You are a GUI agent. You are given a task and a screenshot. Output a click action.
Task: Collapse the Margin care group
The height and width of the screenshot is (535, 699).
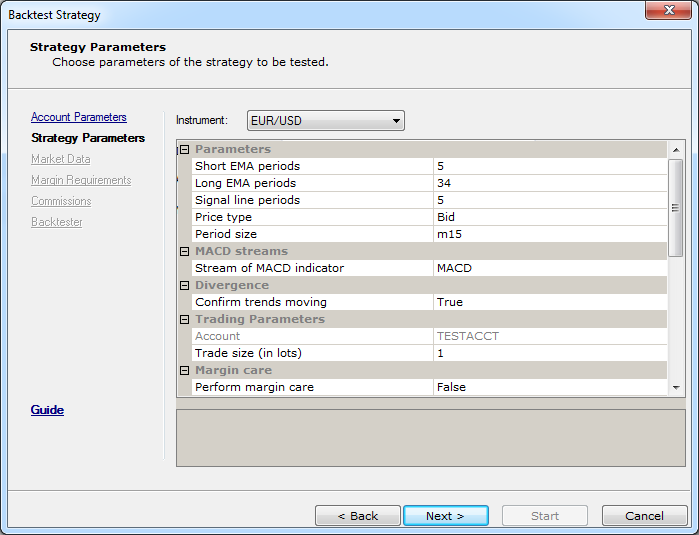tap(185, 370)
